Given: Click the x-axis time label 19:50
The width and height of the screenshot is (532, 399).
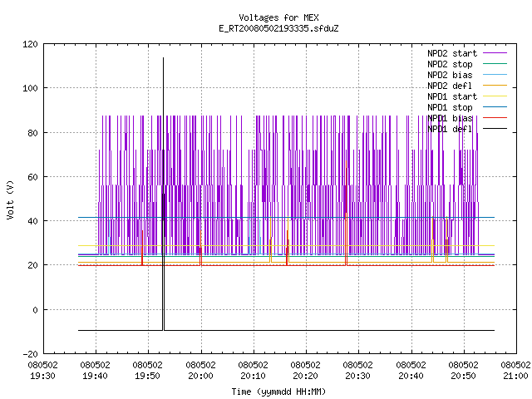Looking at the screenshot, I should coord(148,376).
